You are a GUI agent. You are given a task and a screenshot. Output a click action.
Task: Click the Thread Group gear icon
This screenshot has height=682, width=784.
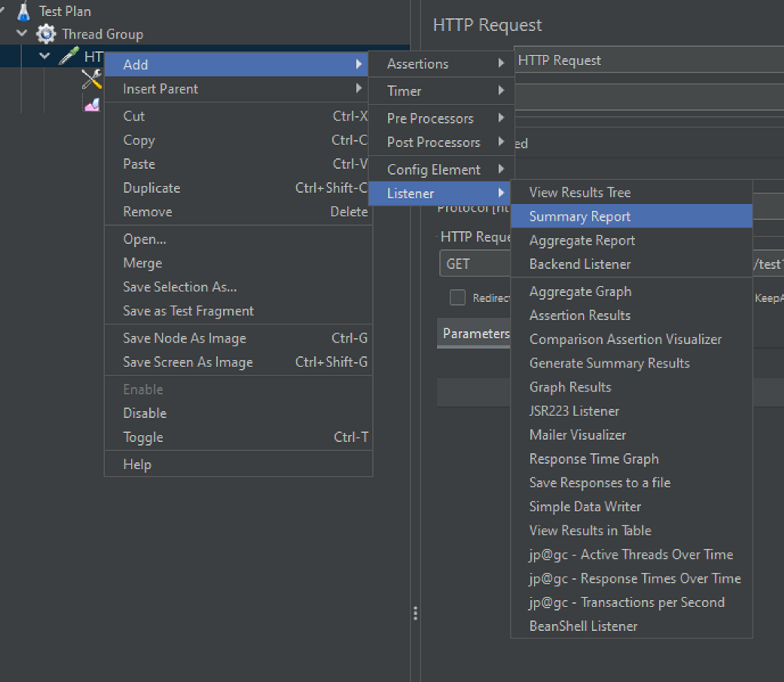46,34
